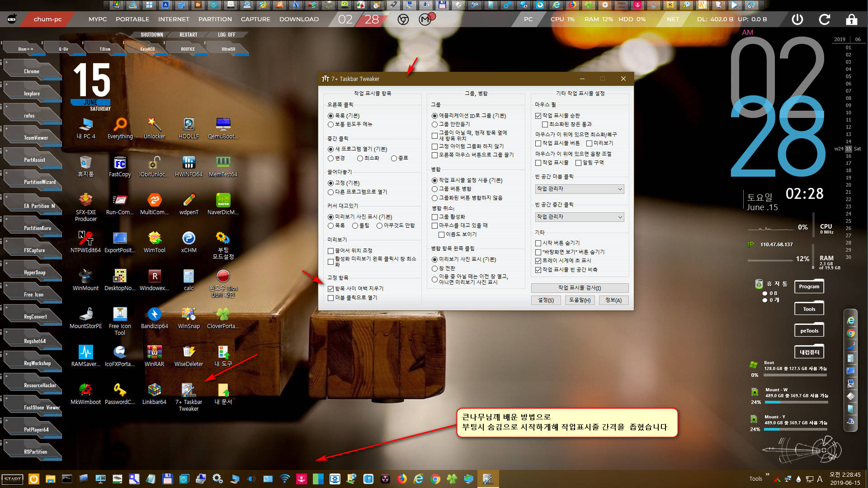Click the Firefox icon in the taskbar

(402, 479)
